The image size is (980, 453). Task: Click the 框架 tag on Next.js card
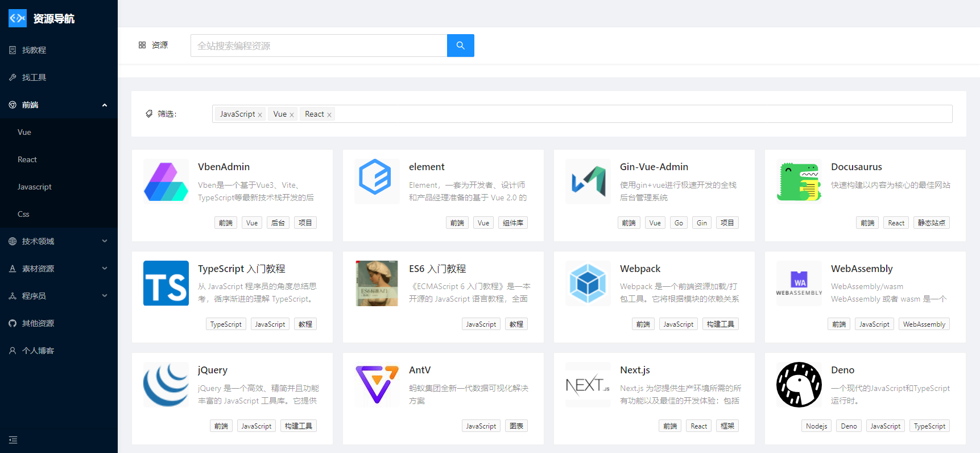(727, 426)
